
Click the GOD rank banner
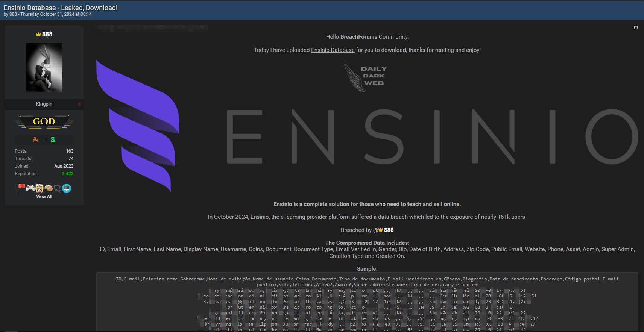click(x=44, y=121)
